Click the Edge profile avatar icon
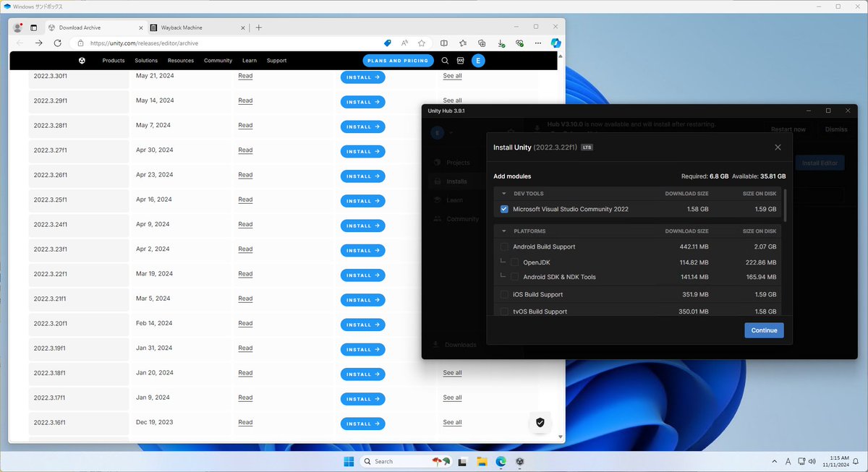The width and height of the screenshot is (868, 472). coord(18,27)
